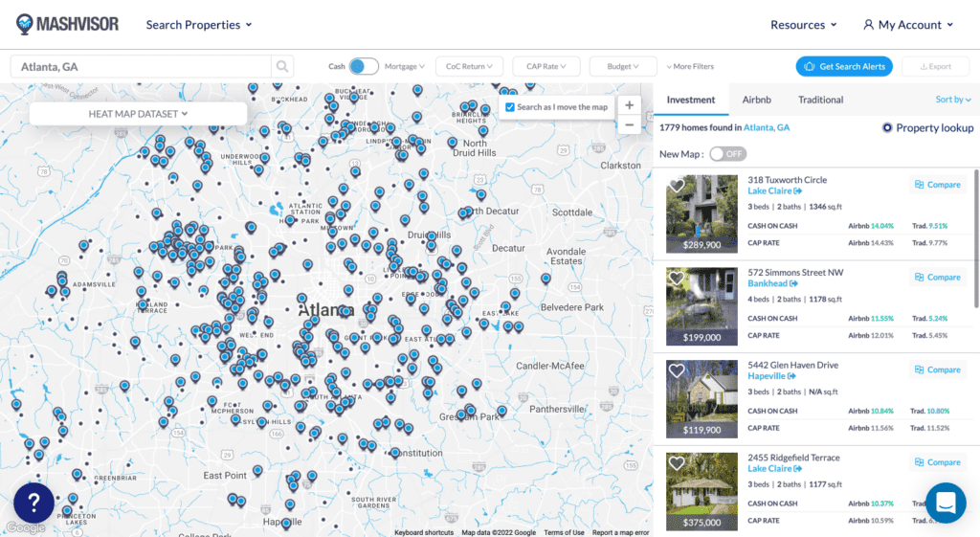Click the user icon beside My Account
Viewport: 980px width, 537px height.
tap(868, 24)
